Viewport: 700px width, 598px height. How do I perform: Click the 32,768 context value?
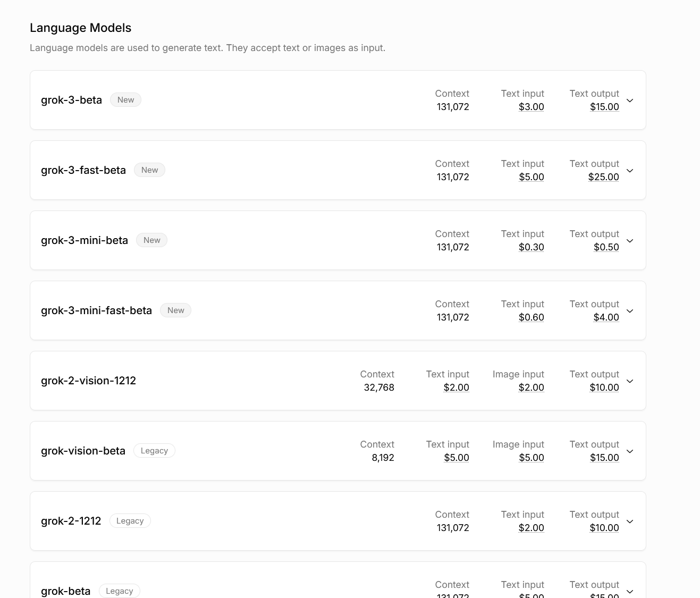379,388
